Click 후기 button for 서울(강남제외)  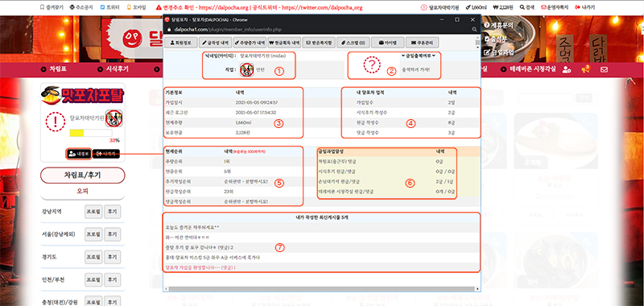[113, 234]
